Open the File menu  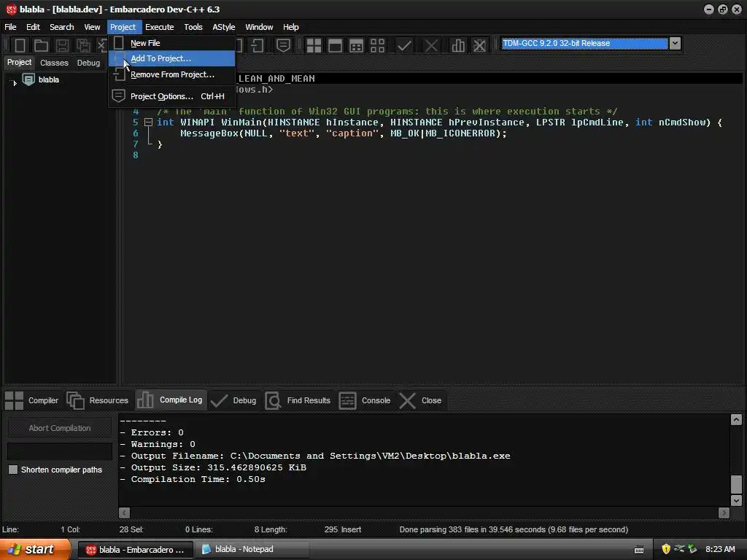[x=10, y=27]
